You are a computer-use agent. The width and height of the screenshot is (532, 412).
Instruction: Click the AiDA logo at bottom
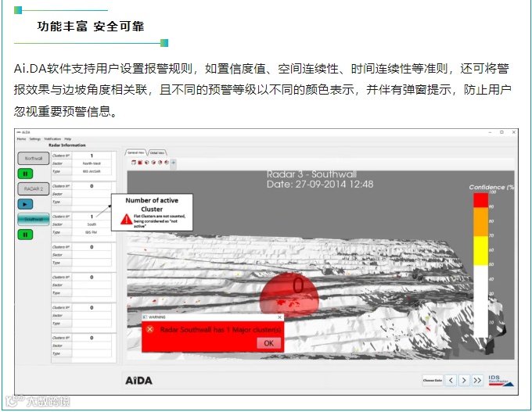coord(138,381)
